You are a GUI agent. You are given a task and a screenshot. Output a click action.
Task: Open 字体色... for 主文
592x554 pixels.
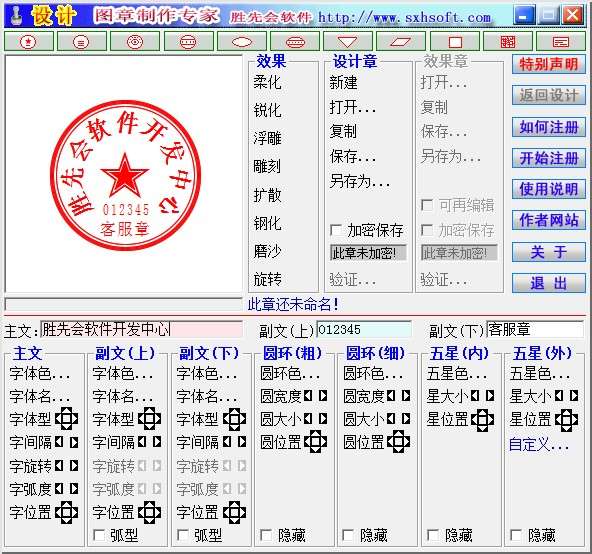click(40, 374)
